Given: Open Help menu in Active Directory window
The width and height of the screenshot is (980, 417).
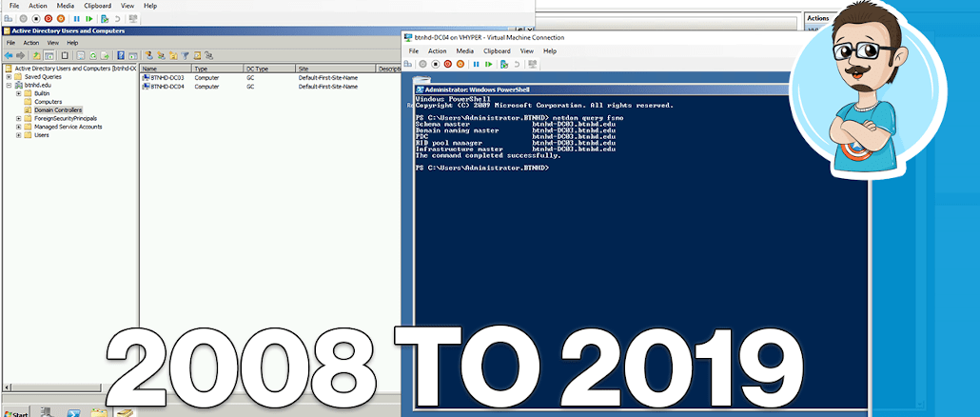Looking at the screenshot, I should [72, 43].
